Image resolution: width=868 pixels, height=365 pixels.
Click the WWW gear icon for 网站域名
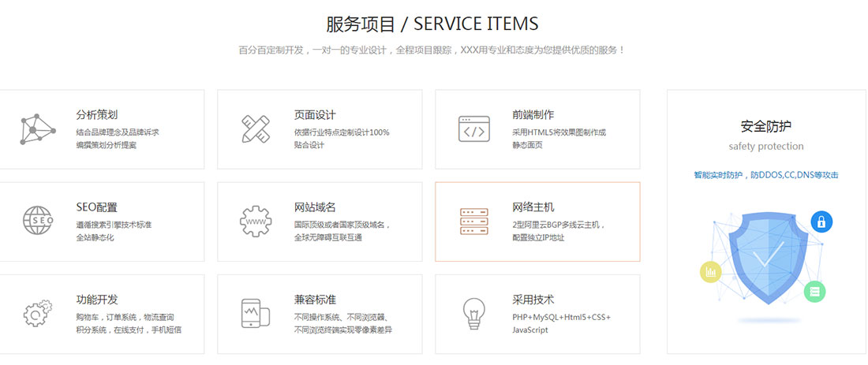(256, 221)
